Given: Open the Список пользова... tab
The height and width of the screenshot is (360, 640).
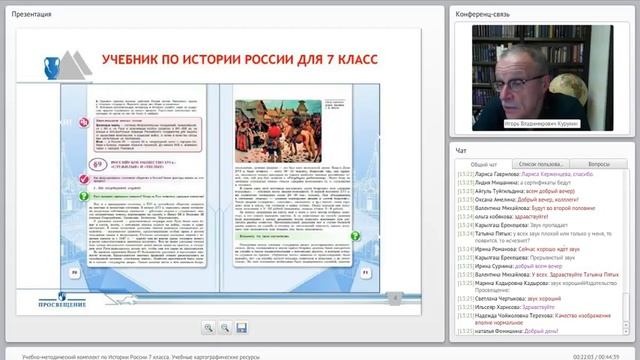Looking at the screenshot, I should (540, 164).
